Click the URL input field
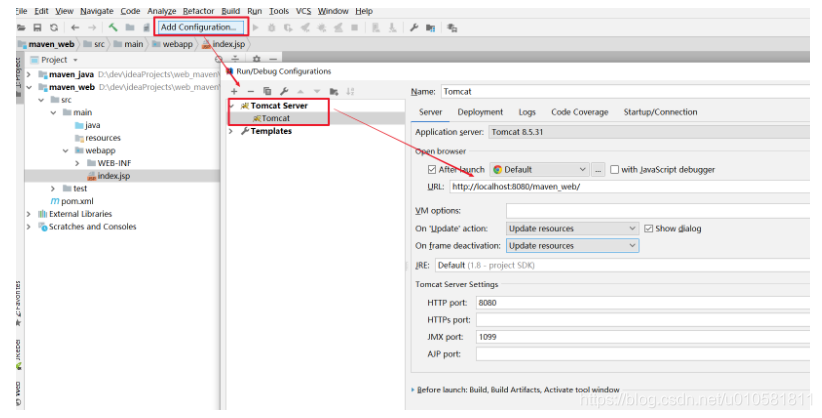The height and width of the screenshot is (418, 822). pyautogui.click(x=630, y=186)
